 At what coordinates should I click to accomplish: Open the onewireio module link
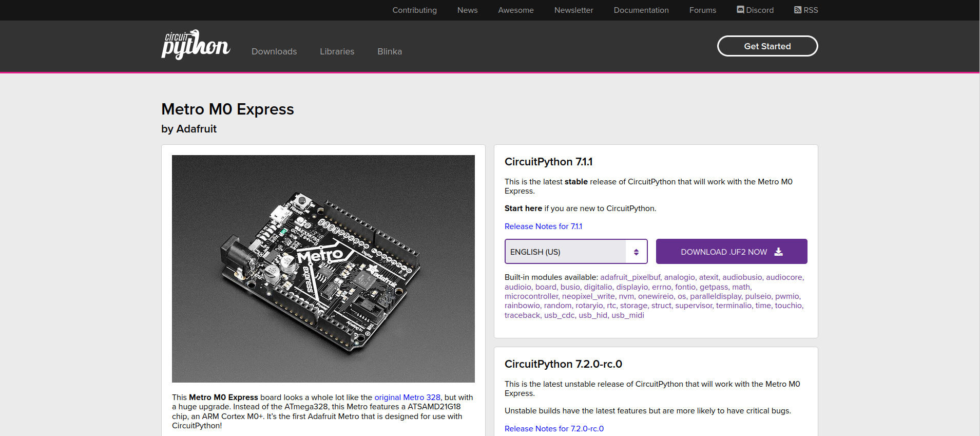coord(656,296)
